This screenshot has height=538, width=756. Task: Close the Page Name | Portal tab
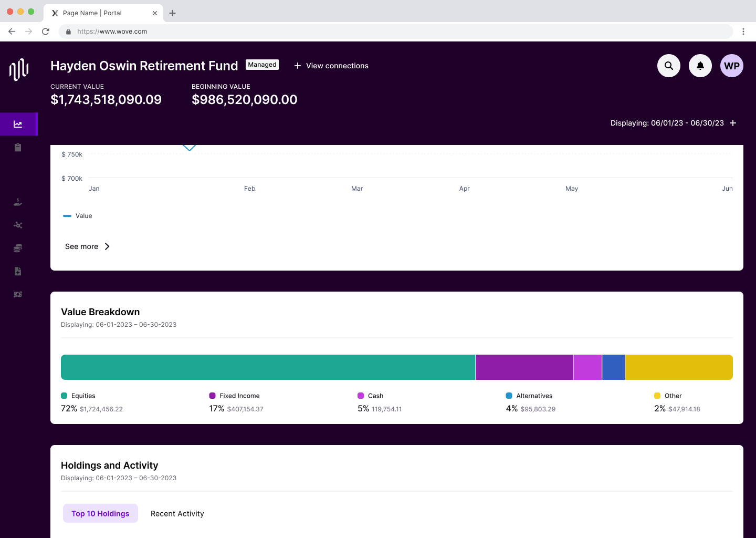click(x=155, y=13)
